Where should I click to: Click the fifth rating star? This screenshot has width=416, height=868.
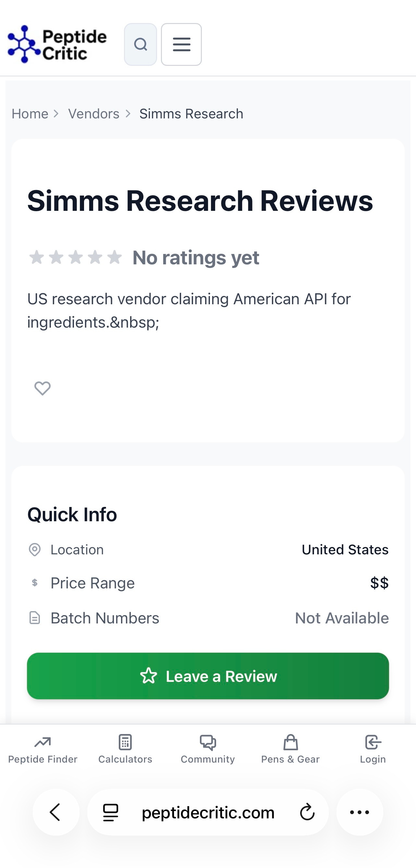[115, 258]
